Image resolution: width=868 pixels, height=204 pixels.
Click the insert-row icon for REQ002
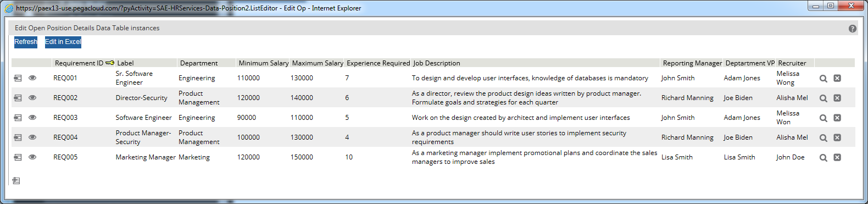click(x=18, y=98)
